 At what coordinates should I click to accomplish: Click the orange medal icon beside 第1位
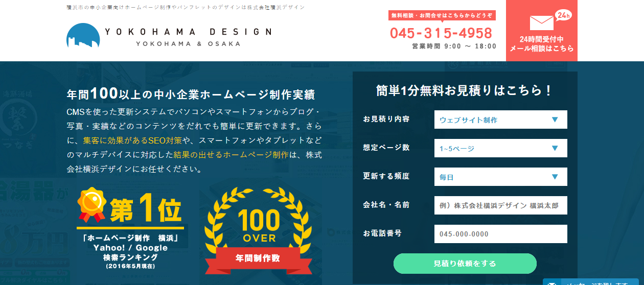tap(91, 203)
